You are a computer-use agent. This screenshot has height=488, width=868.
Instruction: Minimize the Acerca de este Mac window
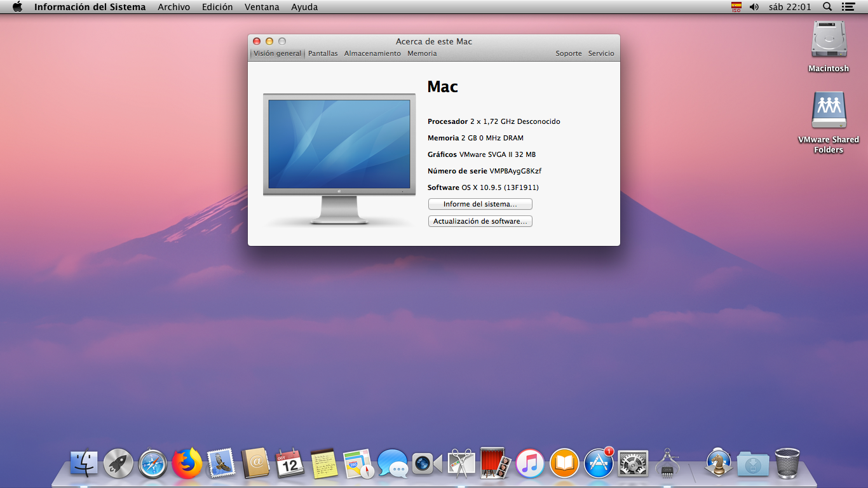(269, 41)
